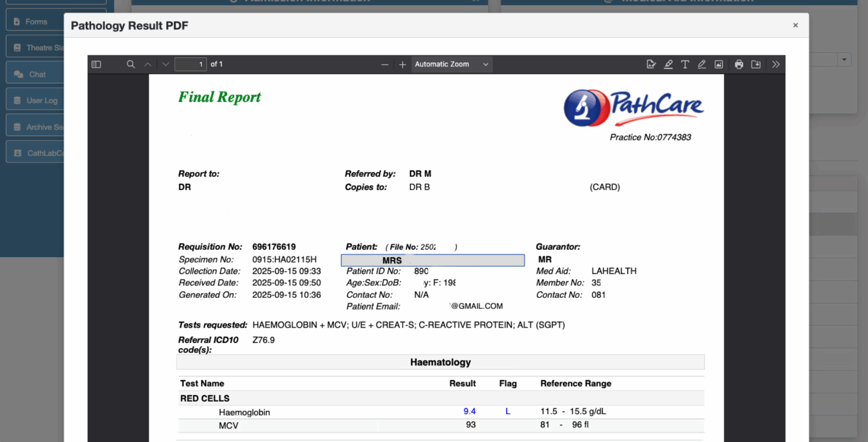Open the PDF tools overflow menu
Viewport: 868px width, 442px height.
776,64
